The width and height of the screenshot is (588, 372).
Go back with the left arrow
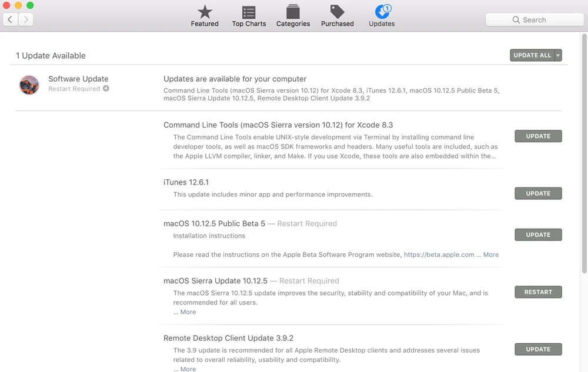pyautogui.click(x=11, y=20)
